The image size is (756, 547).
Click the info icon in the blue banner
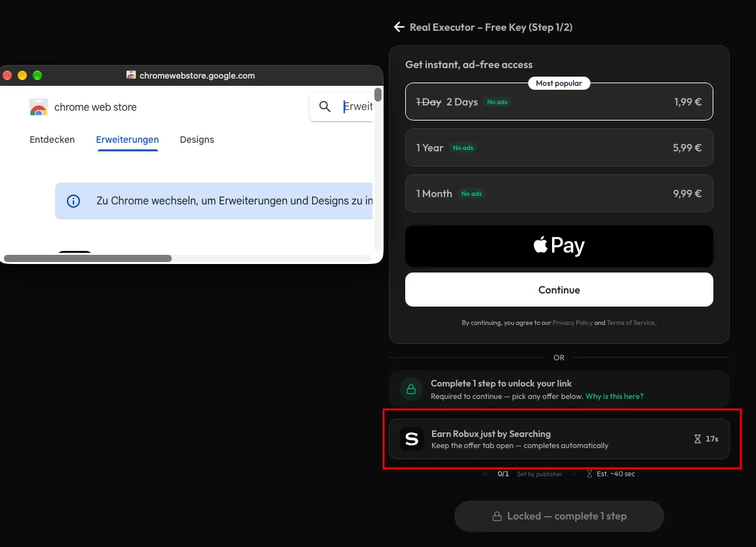click(x=73, y=201)
